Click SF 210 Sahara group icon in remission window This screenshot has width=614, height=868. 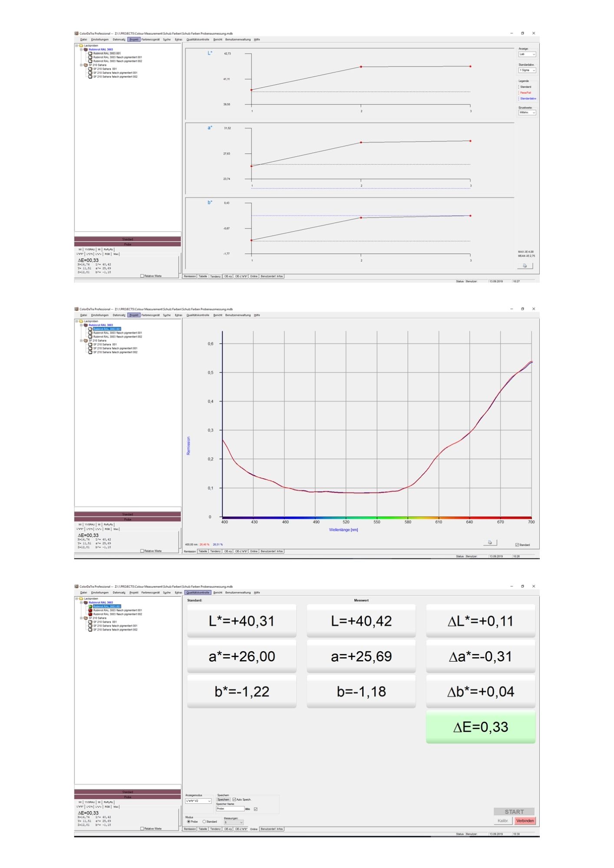(86, 341)
